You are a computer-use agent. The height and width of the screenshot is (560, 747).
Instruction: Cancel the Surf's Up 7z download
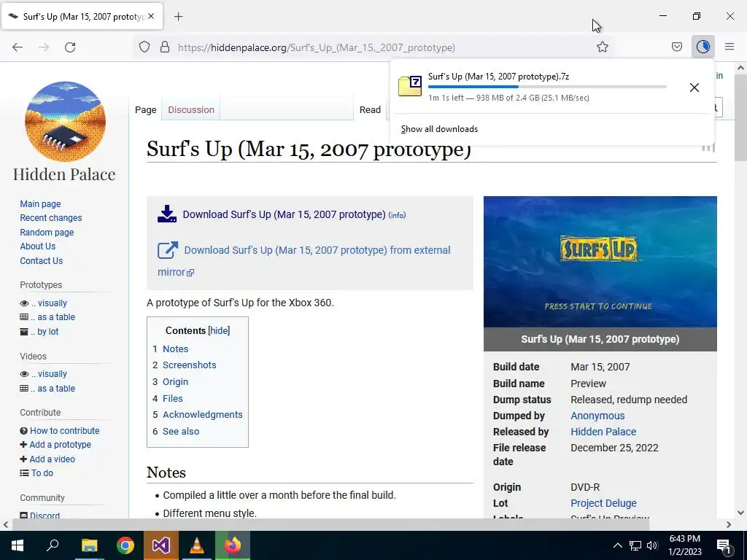[694, 87]
